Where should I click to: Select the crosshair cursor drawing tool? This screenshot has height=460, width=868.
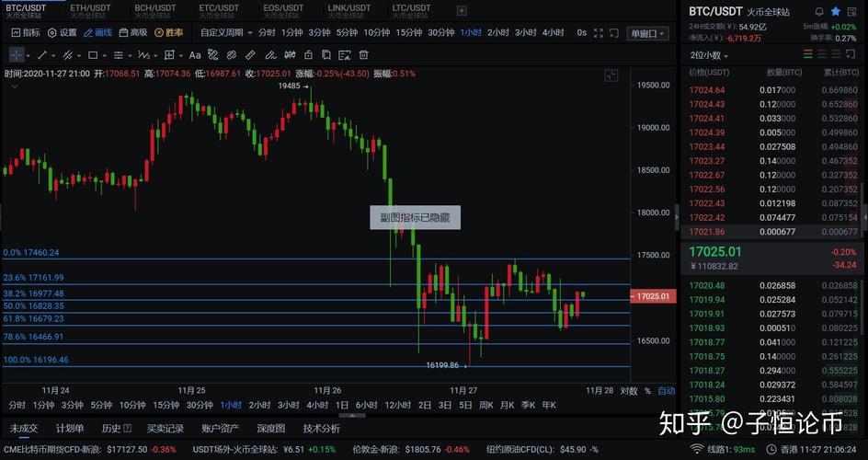pyautogui.click(x=18, y=55)
